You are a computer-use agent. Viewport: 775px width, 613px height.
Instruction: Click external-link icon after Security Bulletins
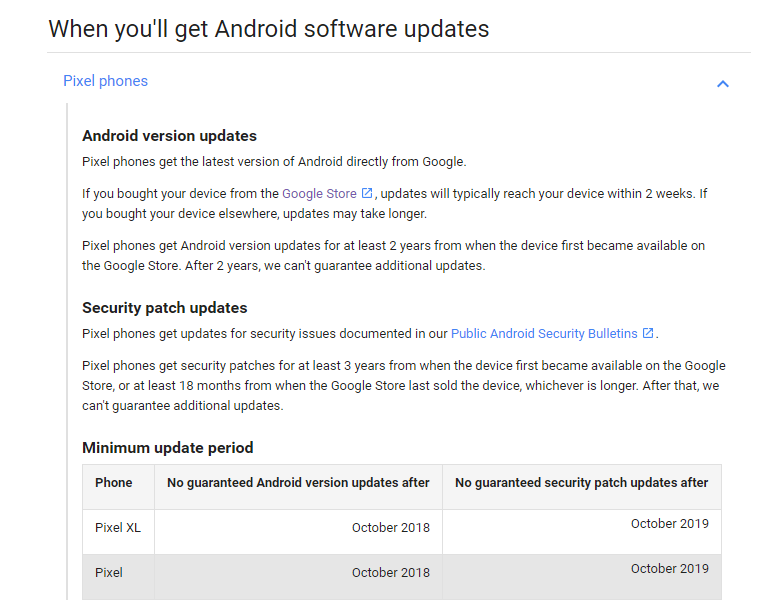[648, 333]
